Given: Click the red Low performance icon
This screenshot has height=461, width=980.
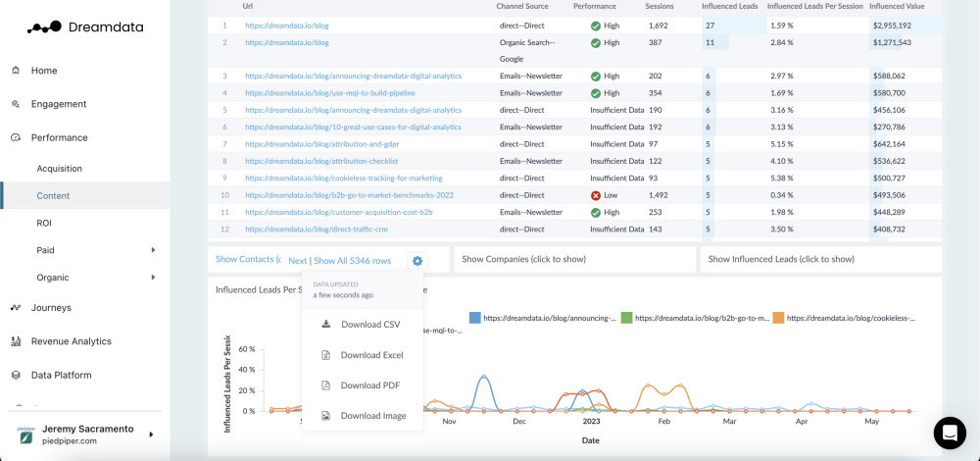Looking at the screenshot, I should [596, 195].
